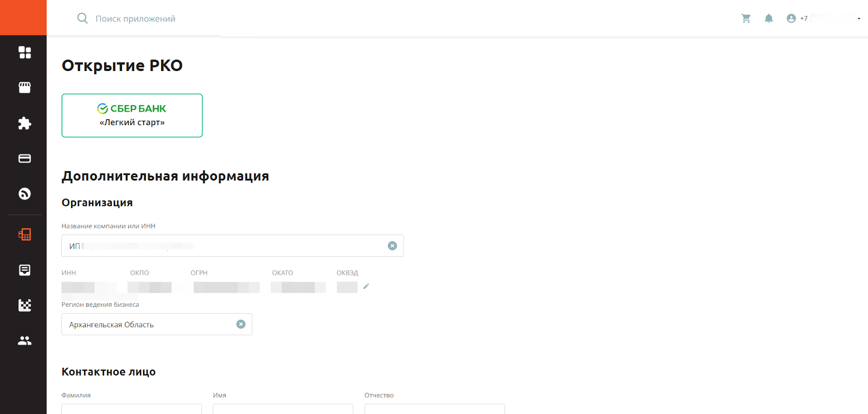Viewport: 868px width, 414px height.
Task: Click the «+7» phone number in header
Action: pos(804,18)
